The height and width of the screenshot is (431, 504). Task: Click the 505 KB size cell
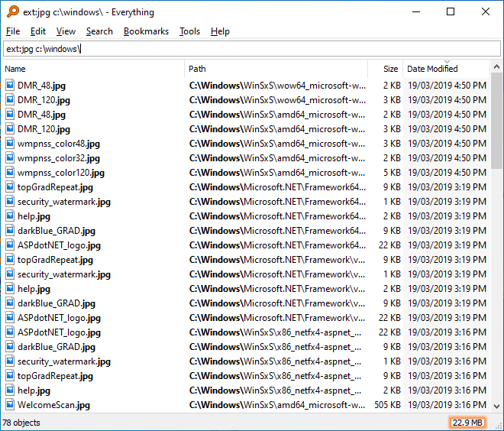(x=388, y=404)
